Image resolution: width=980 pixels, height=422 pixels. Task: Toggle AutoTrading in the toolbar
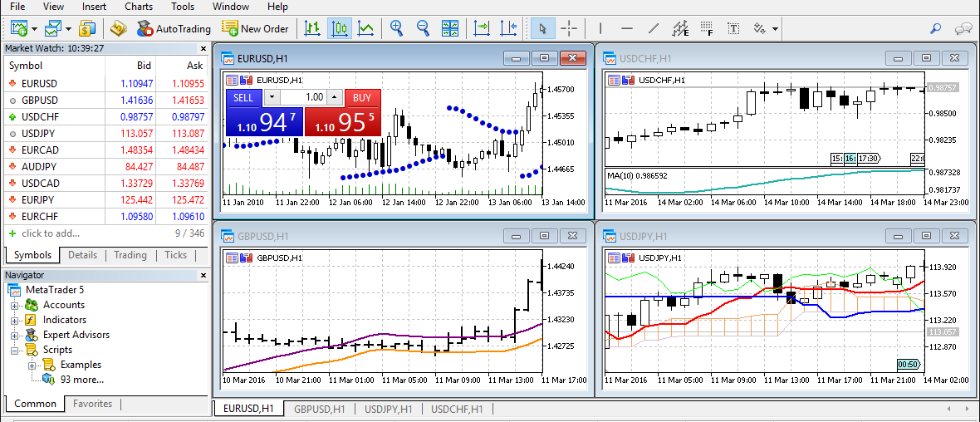[x=174, y=28]
